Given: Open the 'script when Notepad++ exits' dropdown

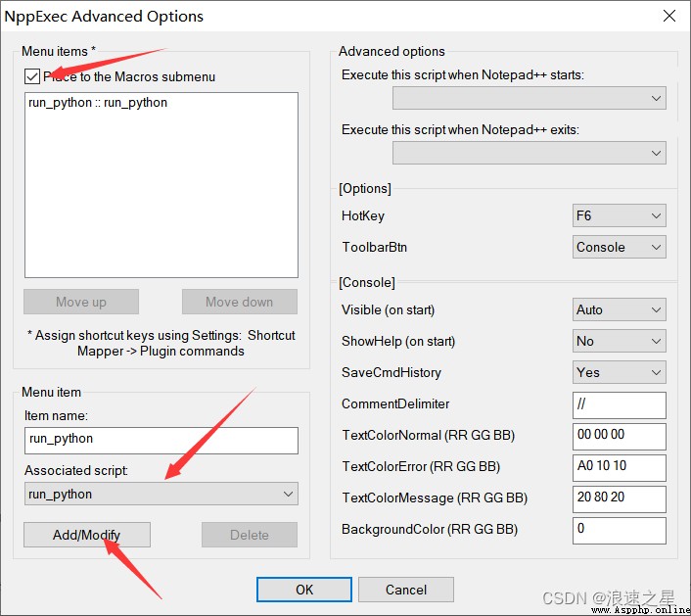Looking at the screenshot, I should coord(530,153).
